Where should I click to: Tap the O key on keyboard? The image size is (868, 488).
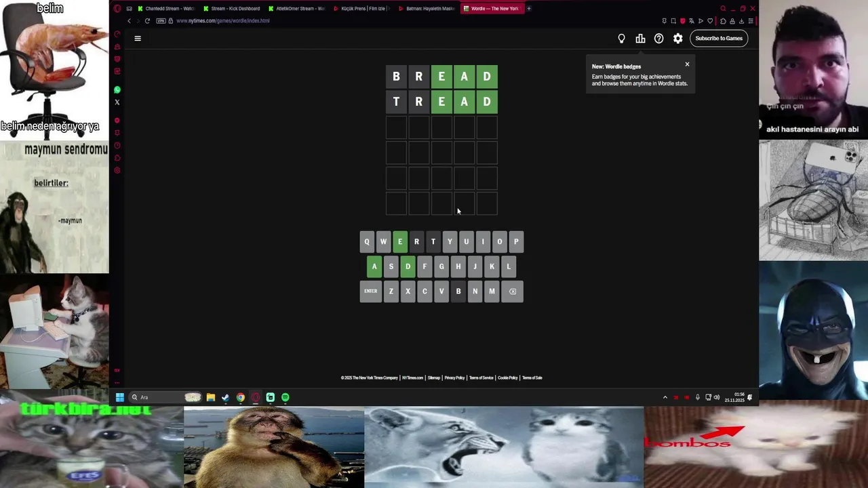(500, 242)
